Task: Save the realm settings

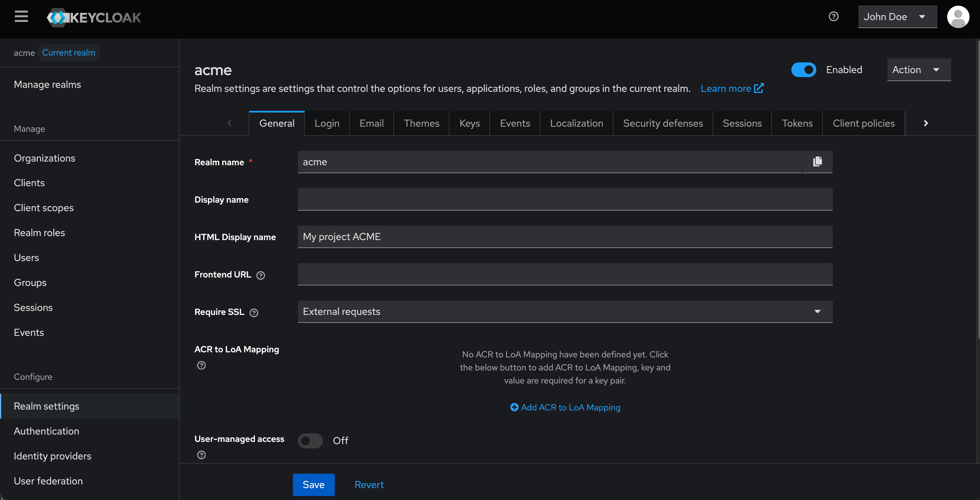Action: (314, 484)
